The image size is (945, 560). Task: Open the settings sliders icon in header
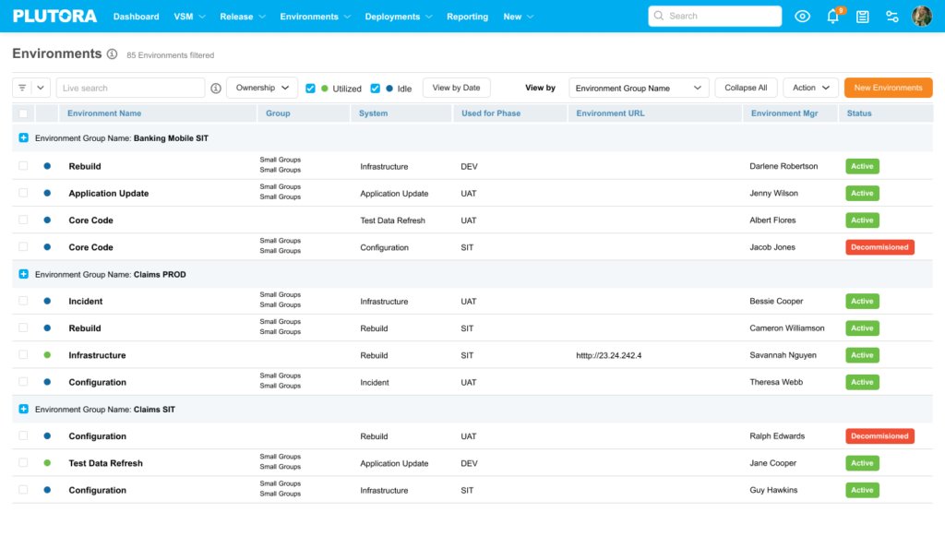click(892, 17)
